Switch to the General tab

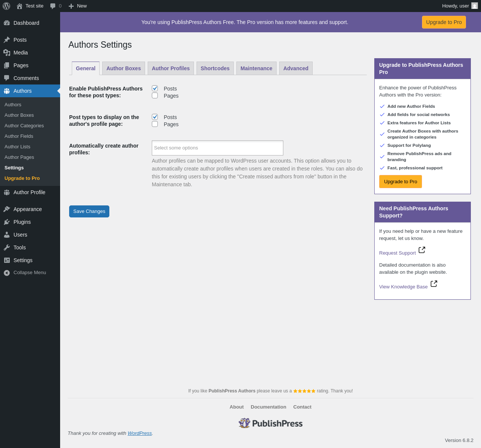coord(86,68)
